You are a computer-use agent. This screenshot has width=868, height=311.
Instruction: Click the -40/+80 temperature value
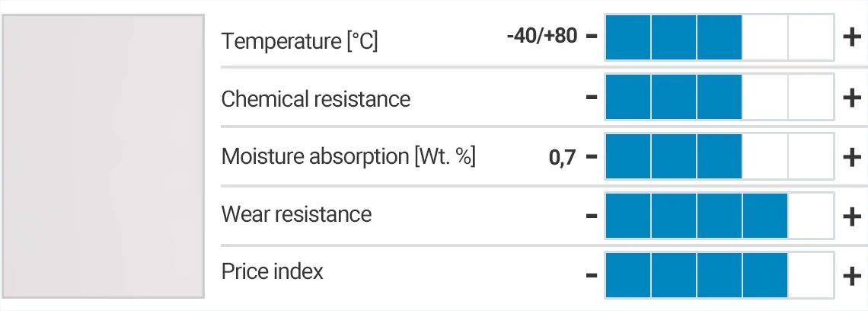click(541, 36)
